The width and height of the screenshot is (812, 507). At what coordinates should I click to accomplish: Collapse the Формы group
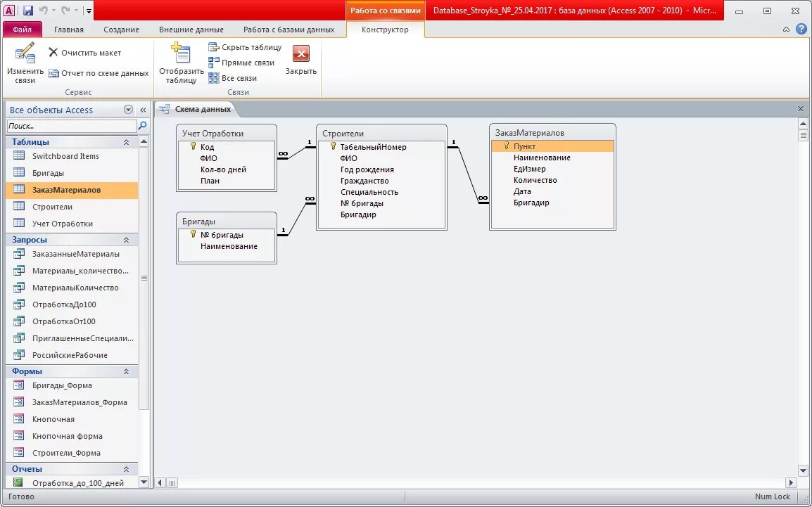click(x=126, y=371)
